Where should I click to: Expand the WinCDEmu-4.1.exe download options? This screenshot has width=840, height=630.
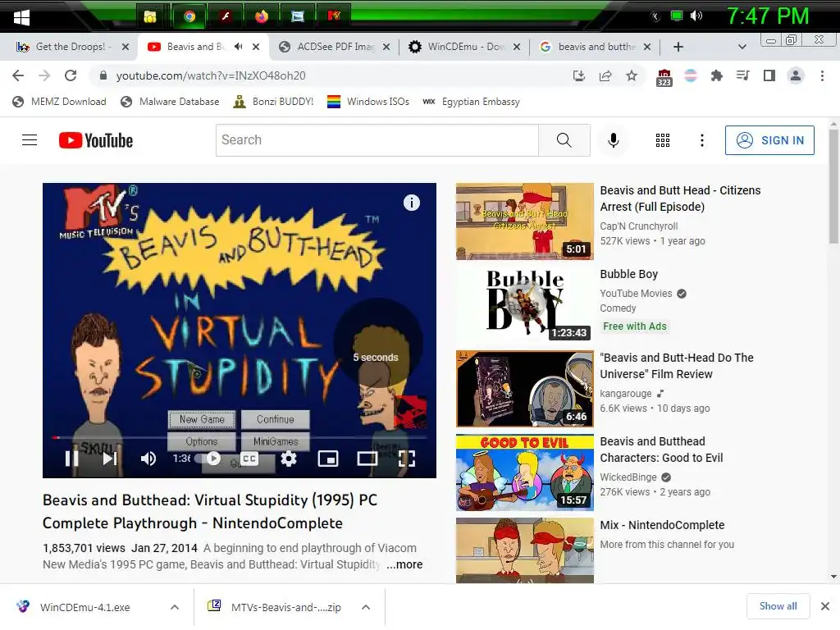175,607
